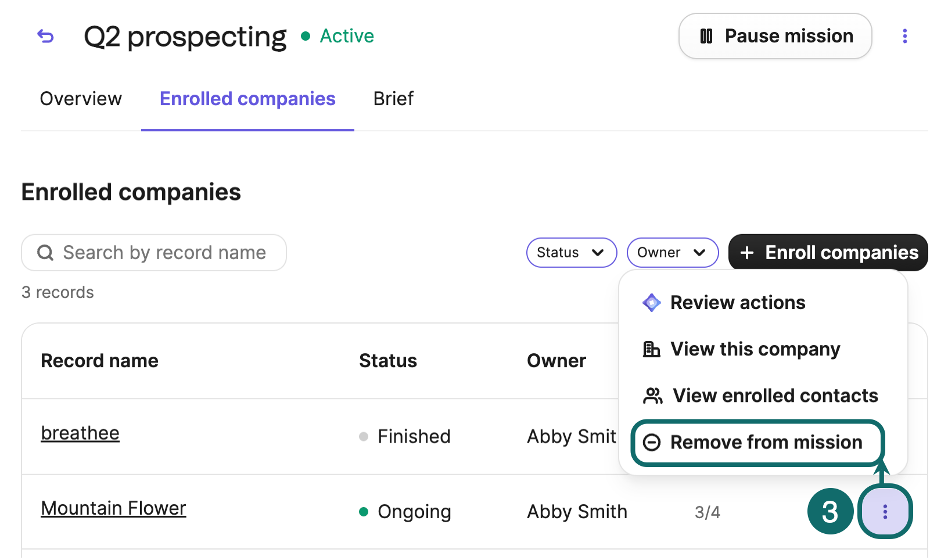Viewport: 948px width, 560px height.
Task: Focus the Search by record name field
Action: (154, 253)
